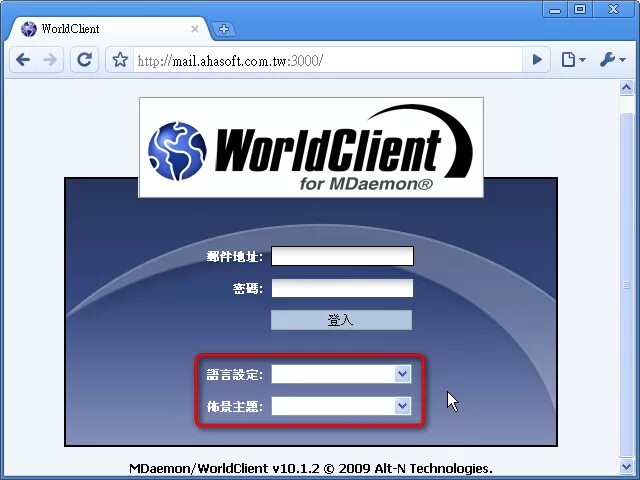Click the 'MDaemon/WorldClient v10.1.2' footer text
The image size is (640, 480).
[224, 468]
